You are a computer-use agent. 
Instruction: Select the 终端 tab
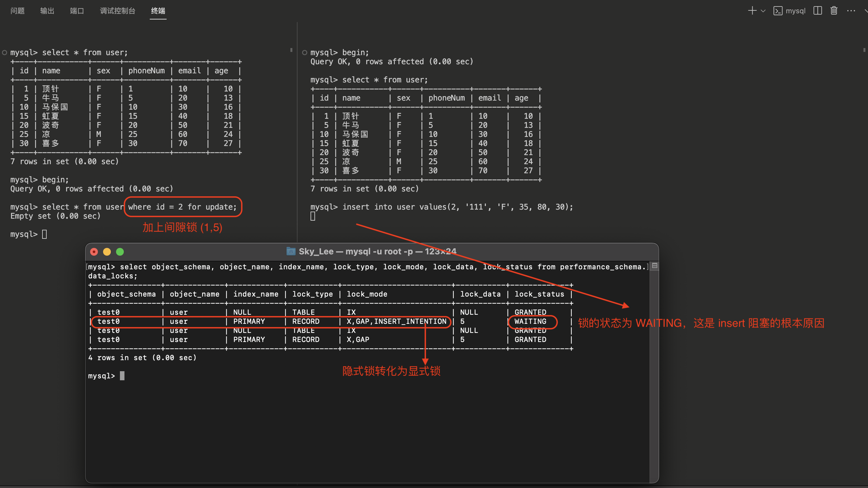[x=158, y=11]
